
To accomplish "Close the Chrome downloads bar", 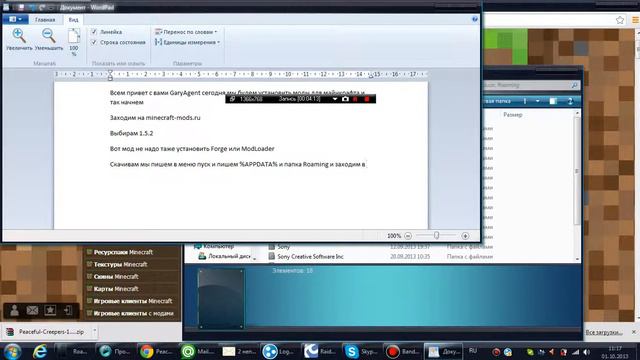I will (634, 332).
